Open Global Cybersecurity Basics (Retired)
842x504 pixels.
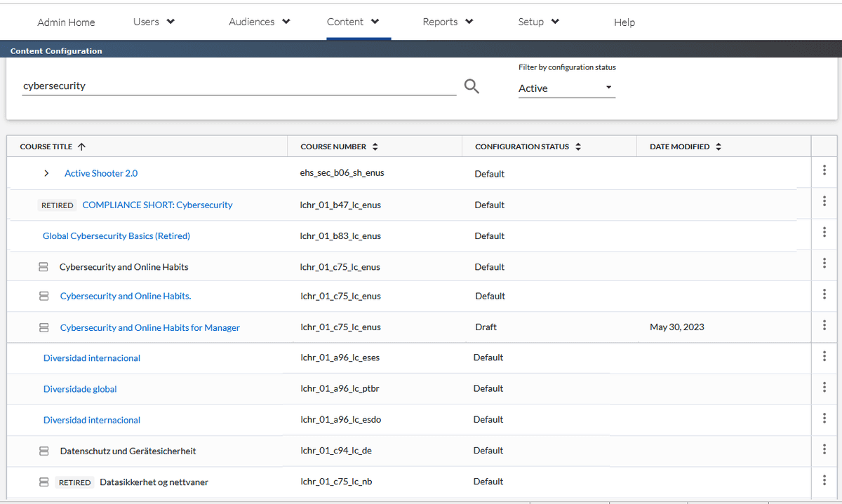[116, 236]
